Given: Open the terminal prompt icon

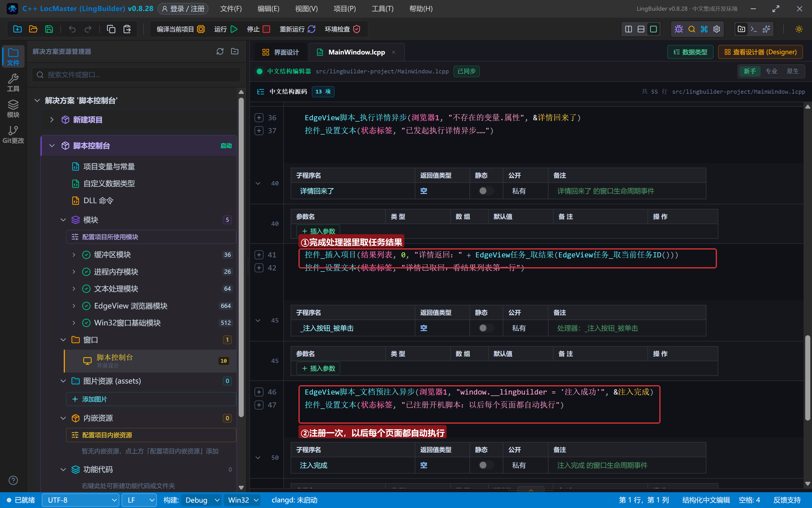Looking at the screenshot, I should 754,29.
